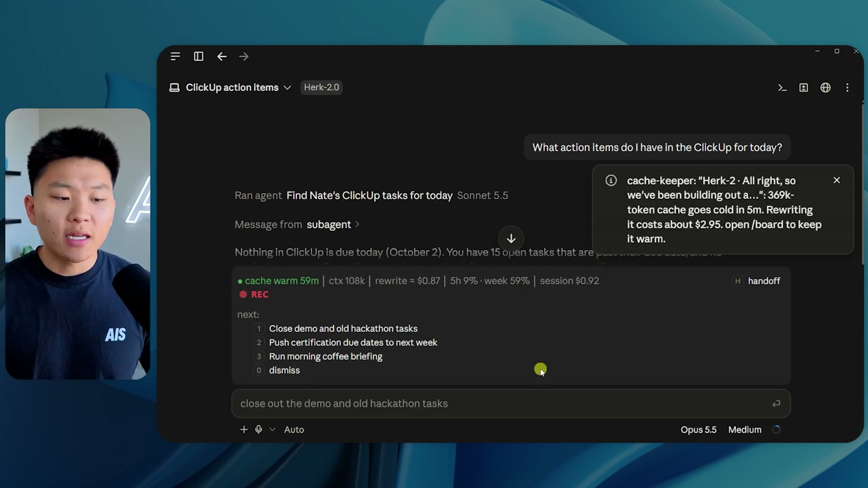
Task: Click the conversation vertical scrollbar
Action: pos(862,184)
